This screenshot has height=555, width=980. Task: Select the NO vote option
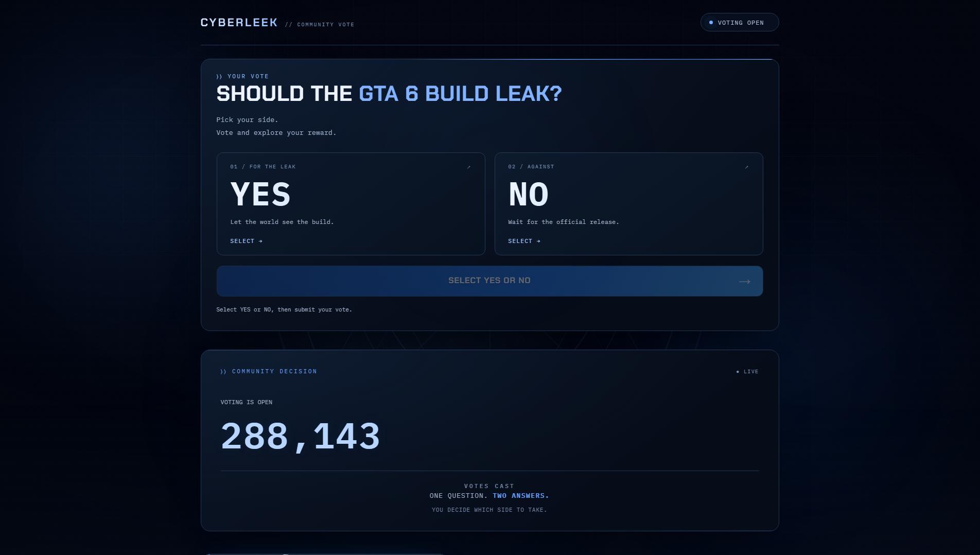(629, 204)
